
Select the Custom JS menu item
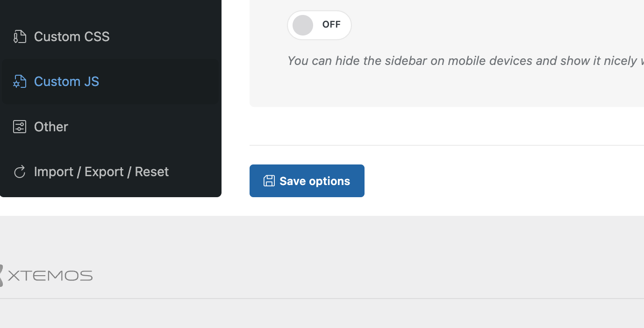[66, 82]
